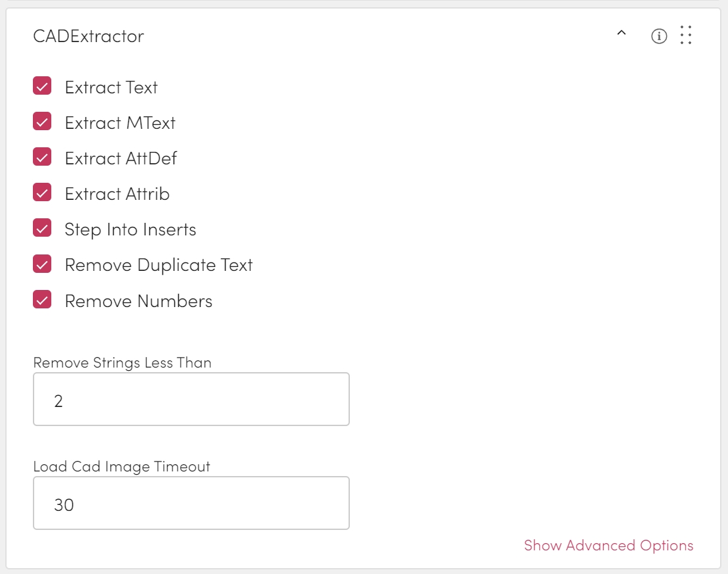Uncheck the Extract Text checkbox
728x574 pixels.
[x=42, y=87]
